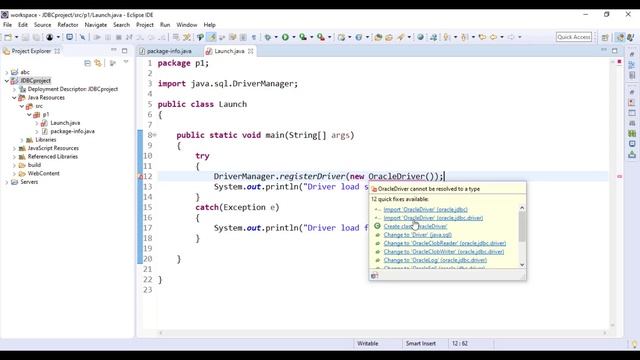Minimize the Project Explorer panel

[113, 50]
